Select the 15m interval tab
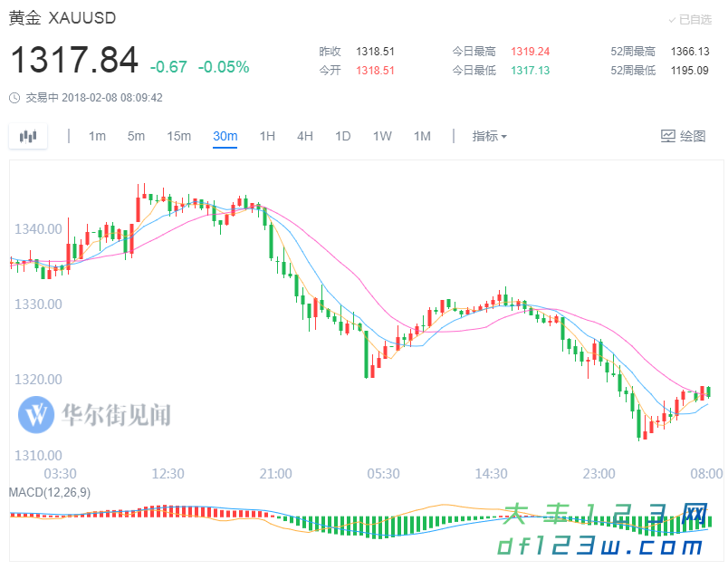This screenshot has height=570, width=728. [x=178, y=137]
